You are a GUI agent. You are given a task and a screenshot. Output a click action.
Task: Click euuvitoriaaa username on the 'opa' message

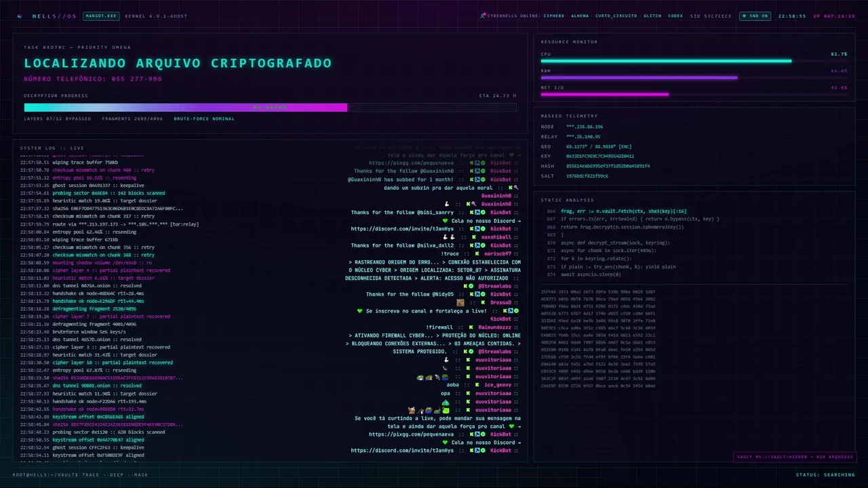tap(493, 393)
